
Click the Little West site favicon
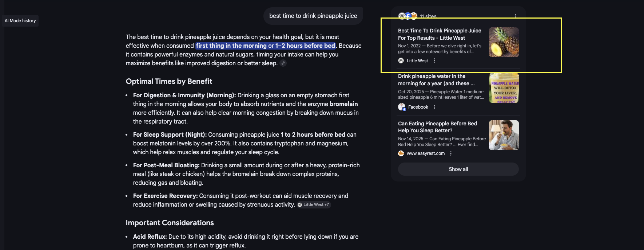click(401, 61)
